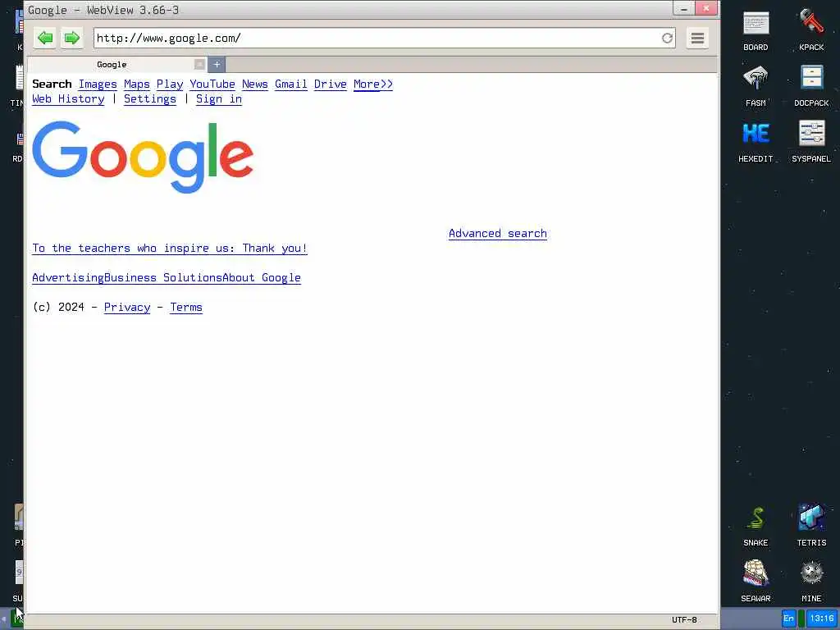840x630 pixels.
Task: Close the WebView window
Action: pos(706,8)
